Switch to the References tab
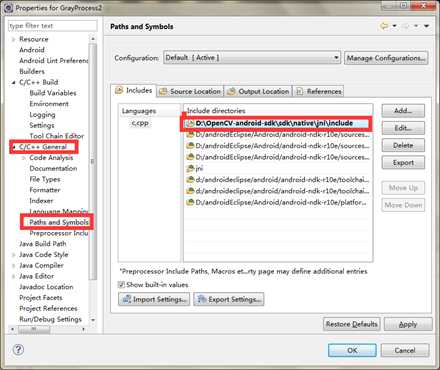 point(319,91)
